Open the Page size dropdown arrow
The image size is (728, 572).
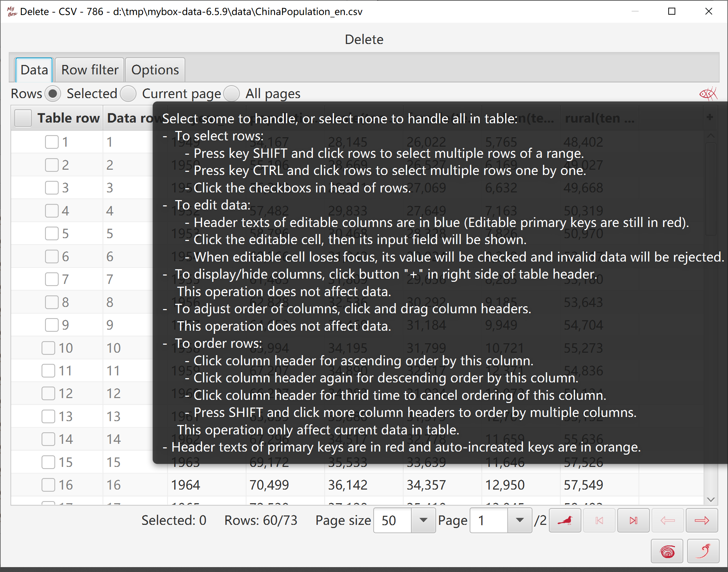coord(423,520)
